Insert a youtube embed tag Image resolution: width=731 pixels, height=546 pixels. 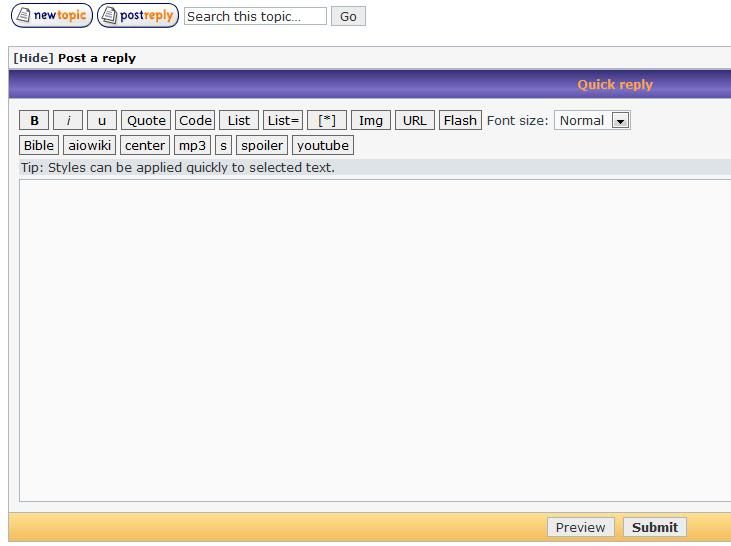(323, 145)
